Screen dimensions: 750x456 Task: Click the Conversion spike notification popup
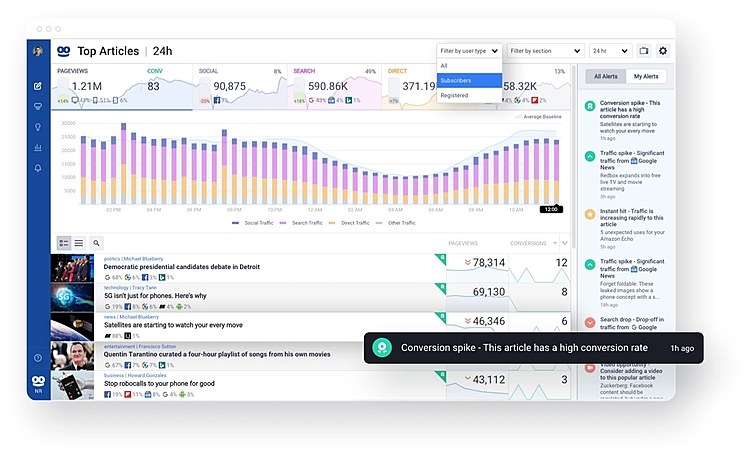click(x=534, y=348)
